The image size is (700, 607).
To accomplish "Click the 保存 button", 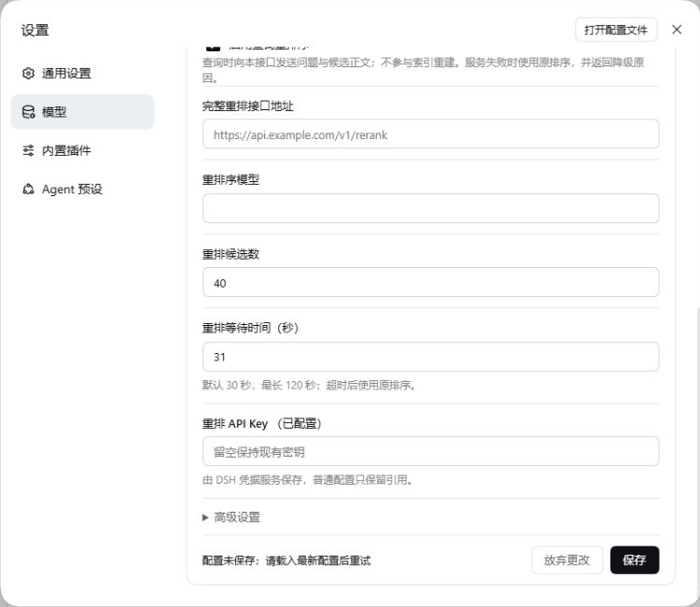I will [x=634, y=559].
